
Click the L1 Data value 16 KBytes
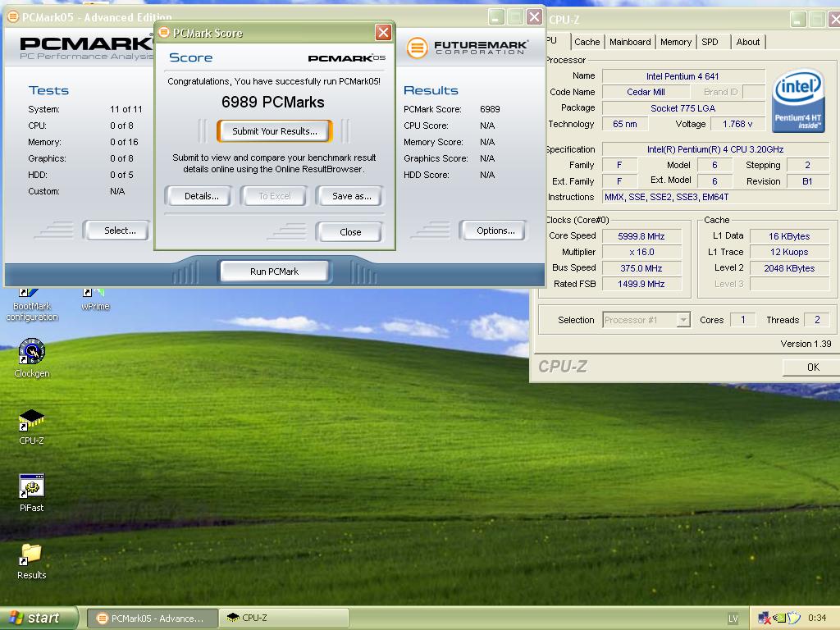point(789,236)
